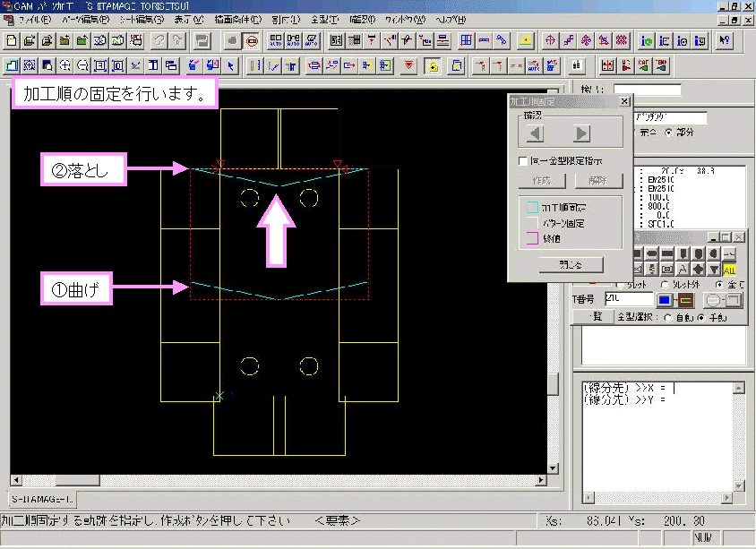The height and width of the screenshot is (549, 756).
Task: Select the 全て radio button
Action: [x=720, y=285]
